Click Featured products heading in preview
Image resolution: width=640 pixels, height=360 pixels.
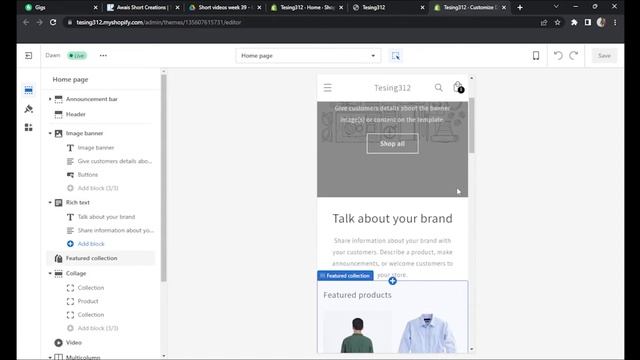[357, 295]
